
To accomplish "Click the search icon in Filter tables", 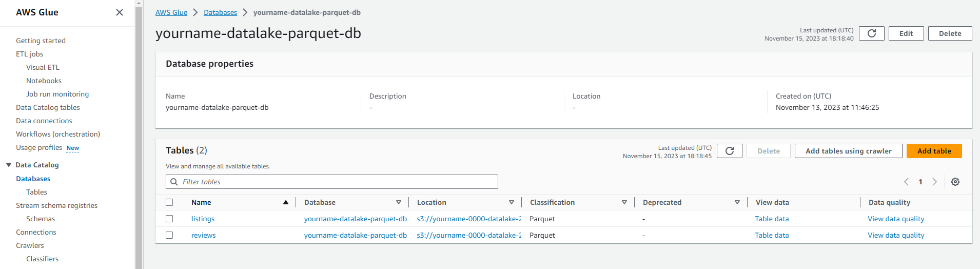I will coord(174,182).
